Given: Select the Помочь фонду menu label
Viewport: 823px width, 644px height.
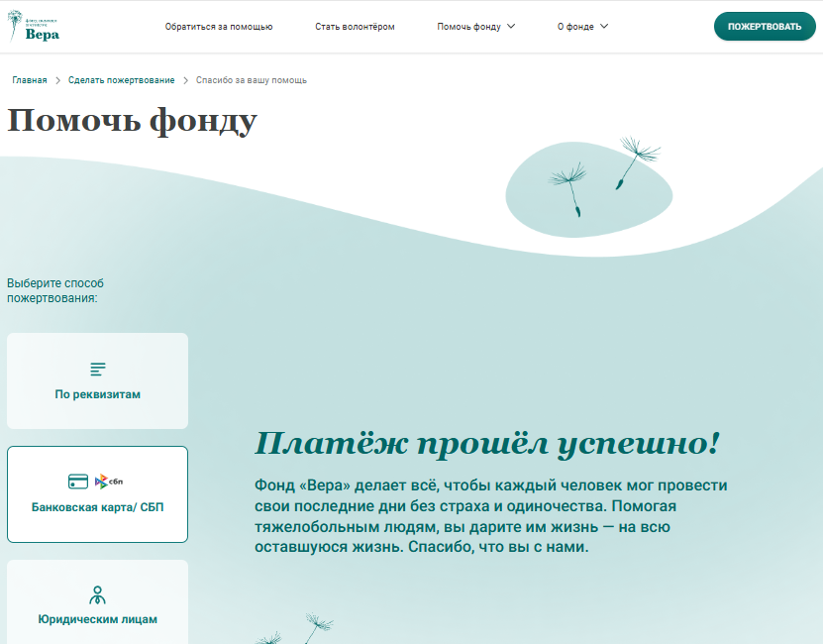Looking at the screenshot, I should pos(468,27).
